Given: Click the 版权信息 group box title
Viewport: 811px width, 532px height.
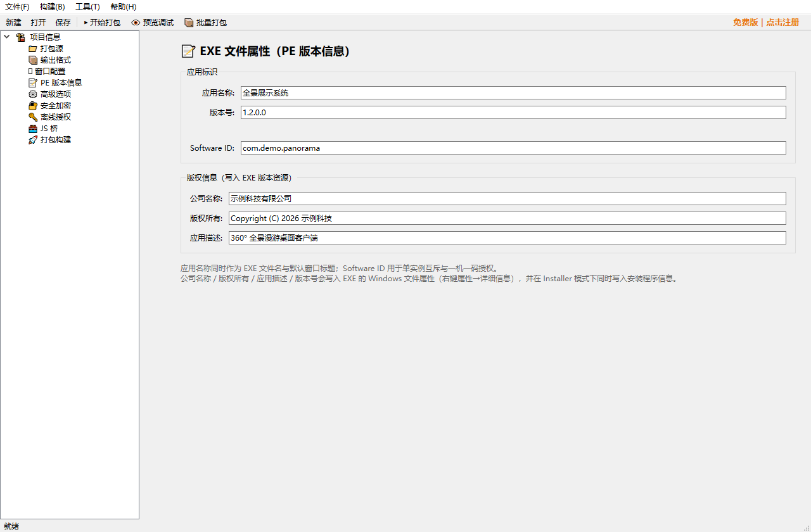Looking at the screenshot, I should pyautogui.click(x=239, y=177).
